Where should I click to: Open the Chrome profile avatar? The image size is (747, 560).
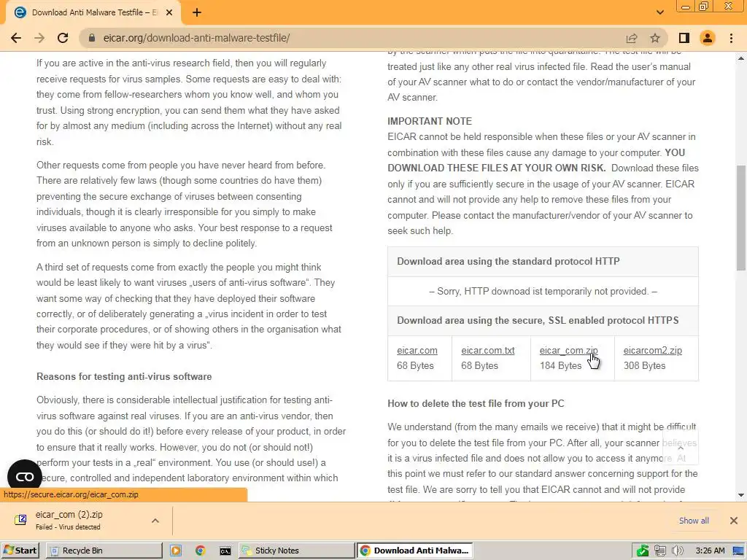pyautogui.click(x=708, y=38)
